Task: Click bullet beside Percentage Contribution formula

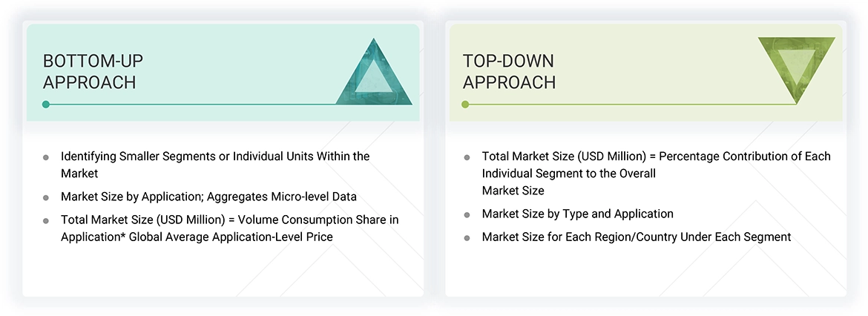Action: [x=467, y=157]
